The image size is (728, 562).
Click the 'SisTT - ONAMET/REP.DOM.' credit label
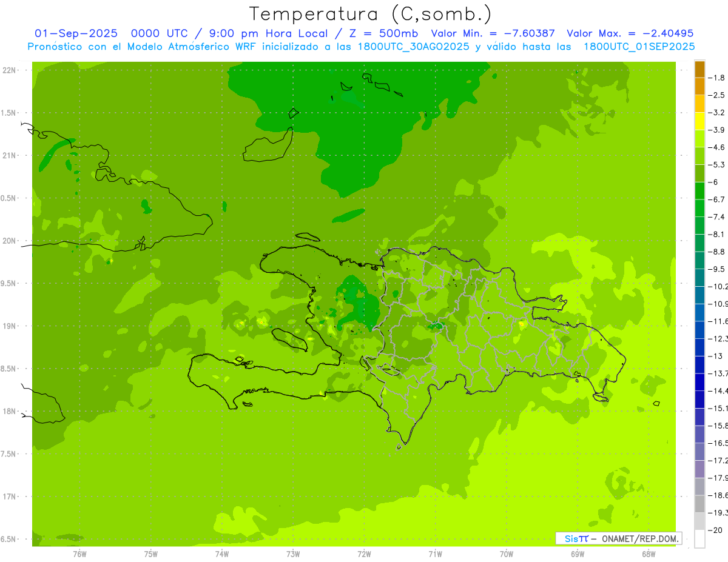click(618, 538)
